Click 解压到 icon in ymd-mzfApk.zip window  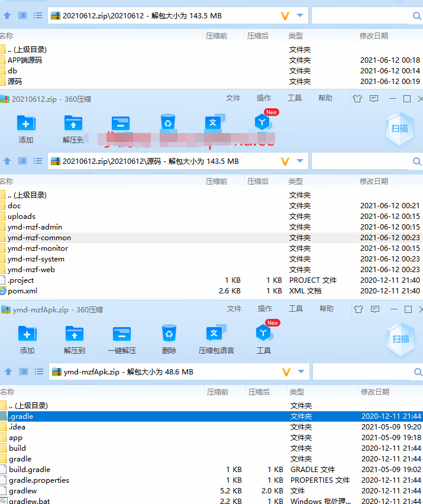pos(75,334)
